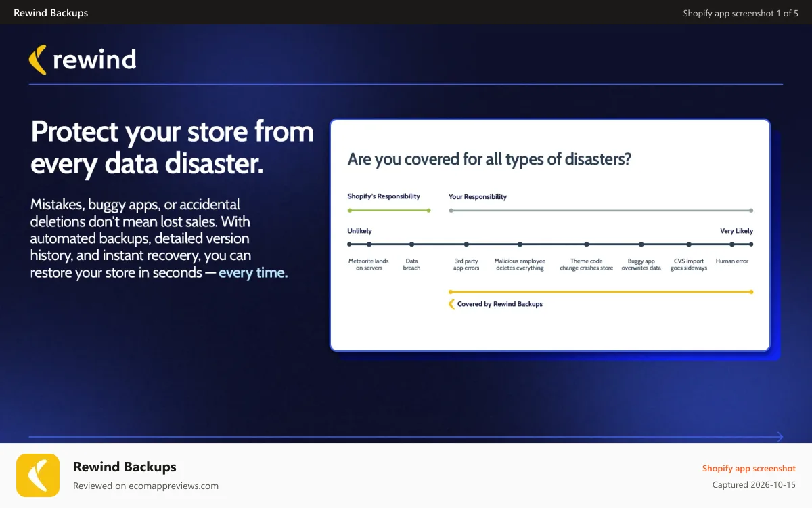Click the 'Buggy app overwrites data' label

641,264
